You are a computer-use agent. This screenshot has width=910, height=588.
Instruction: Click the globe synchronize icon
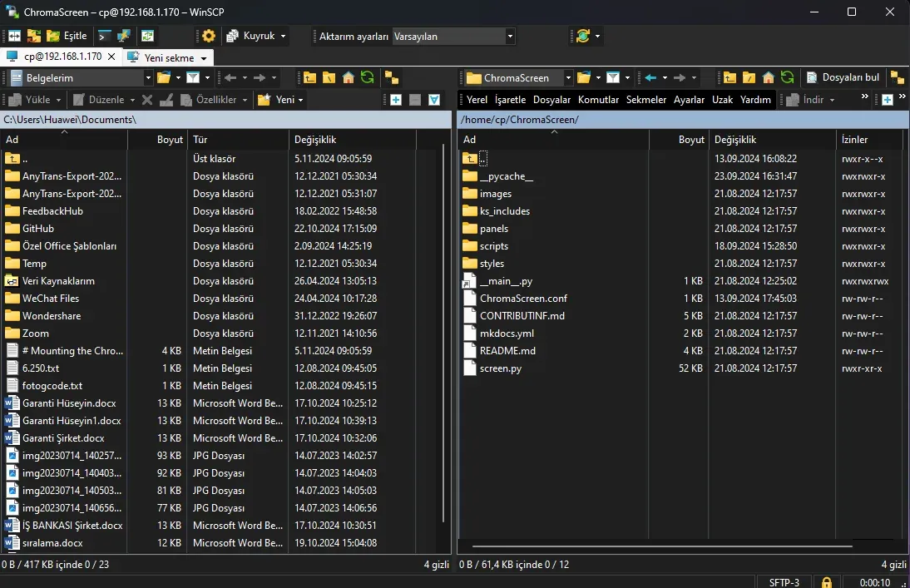(582, 36)
